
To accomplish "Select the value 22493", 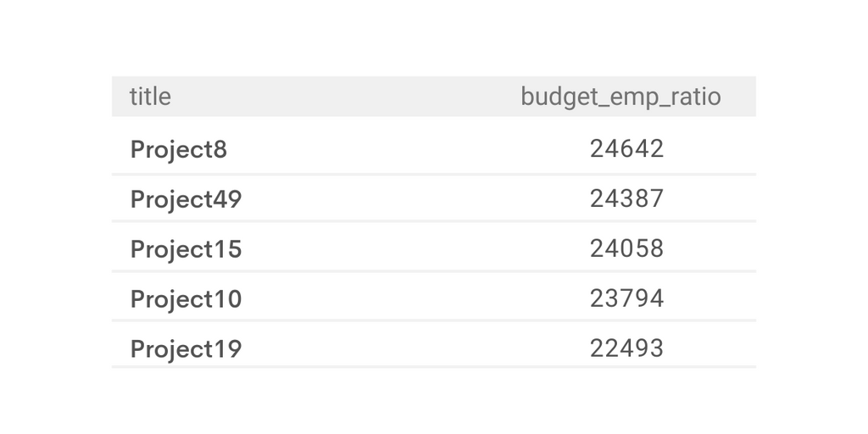I will tap(626, 348).
